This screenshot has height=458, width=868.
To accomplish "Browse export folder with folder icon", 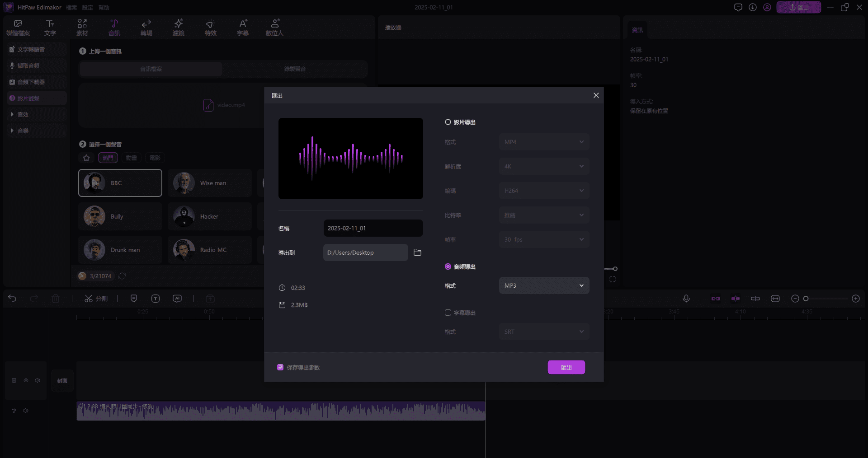I will point(417,252).
